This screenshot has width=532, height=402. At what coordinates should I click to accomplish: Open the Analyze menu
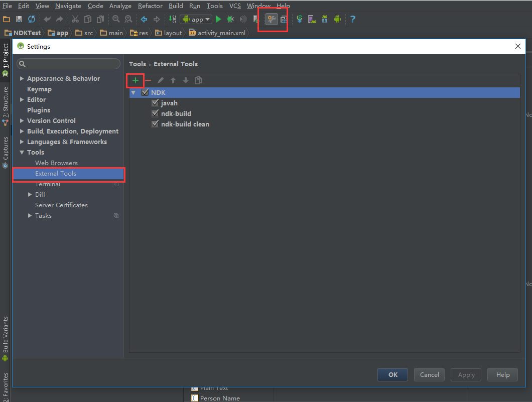[x=120, y=6]
